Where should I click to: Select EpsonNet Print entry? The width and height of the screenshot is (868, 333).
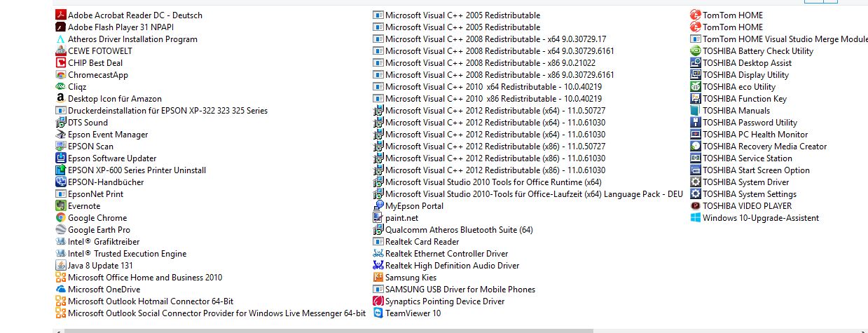[90, 193]
